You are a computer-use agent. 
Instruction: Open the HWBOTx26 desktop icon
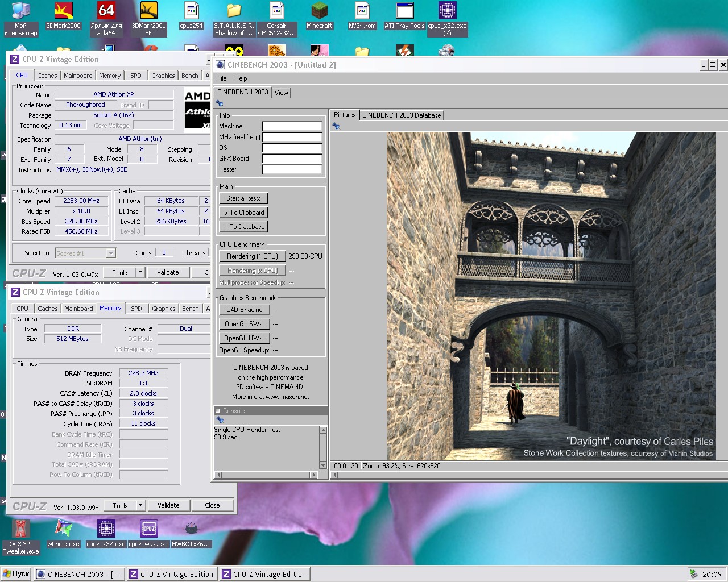point(191,534)
